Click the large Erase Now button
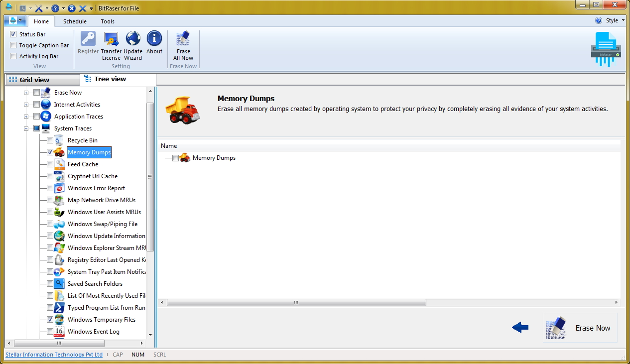 (x=580, y=328)
